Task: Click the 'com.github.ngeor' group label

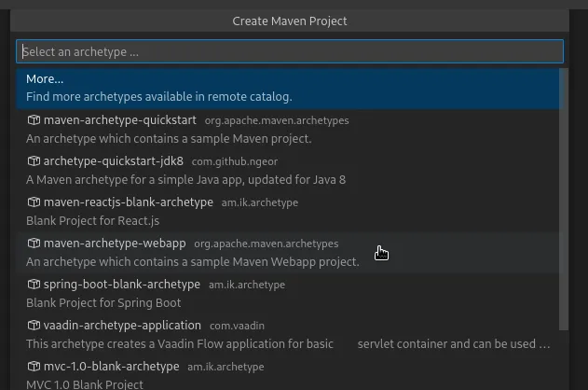Action: click(x=235, y=161)
